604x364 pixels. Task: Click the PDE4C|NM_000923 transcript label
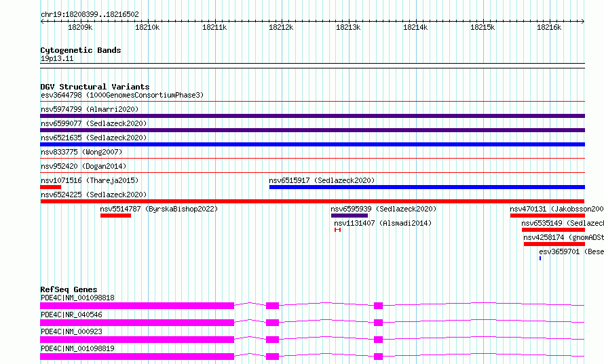[71, 331]
